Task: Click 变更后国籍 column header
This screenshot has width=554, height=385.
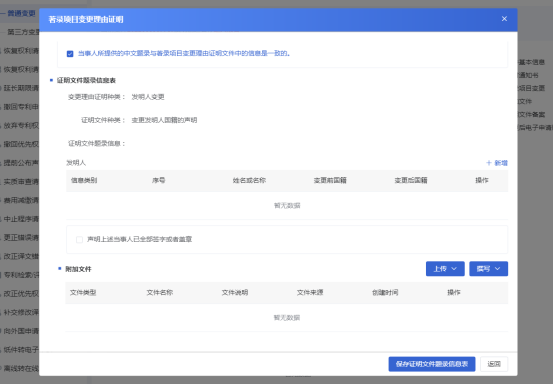Action: click(411, 180)
